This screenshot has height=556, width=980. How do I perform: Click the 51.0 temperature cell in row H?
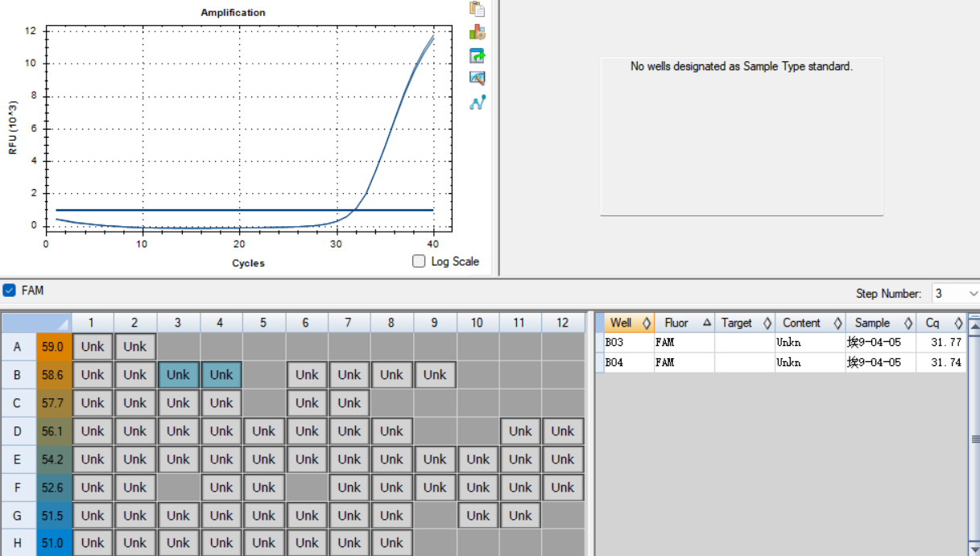point(53,542)
